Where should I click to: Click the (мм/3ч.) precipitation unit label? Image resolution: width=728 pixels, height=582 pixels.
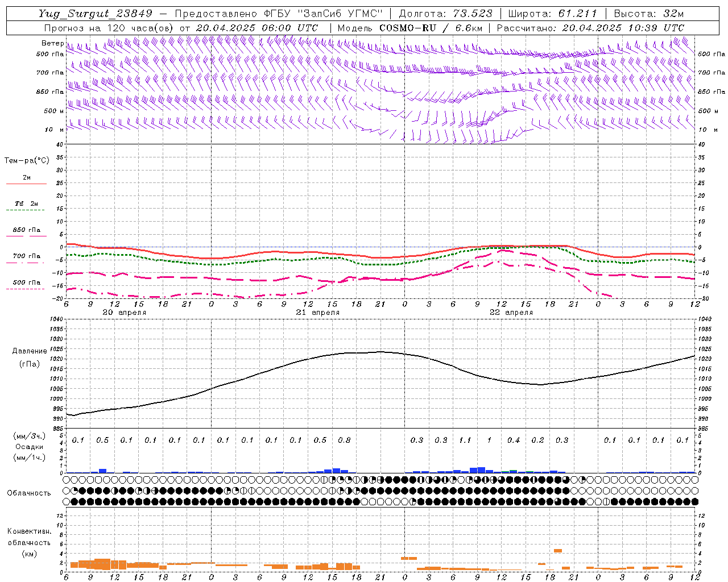click(29, 436)
